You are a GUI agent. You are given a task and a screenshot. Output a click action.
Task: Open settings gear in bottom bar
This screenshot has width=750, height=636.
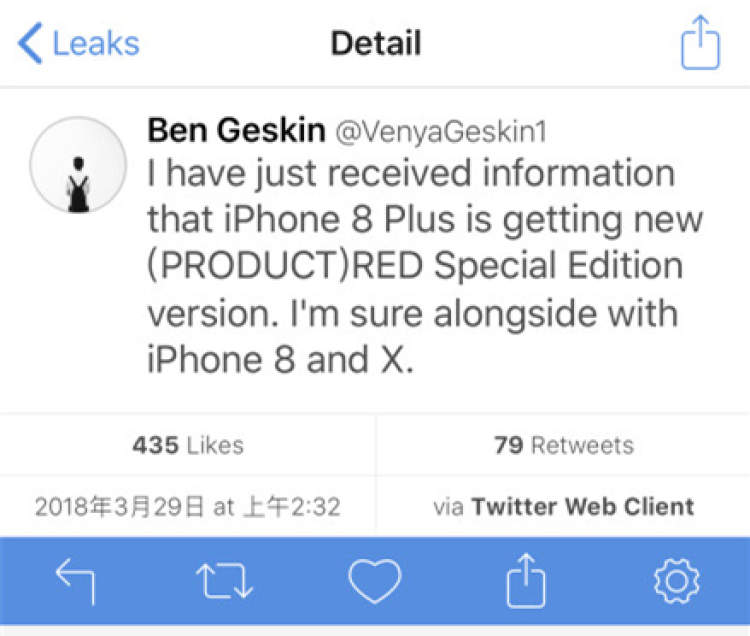click(x=676, y=581)
